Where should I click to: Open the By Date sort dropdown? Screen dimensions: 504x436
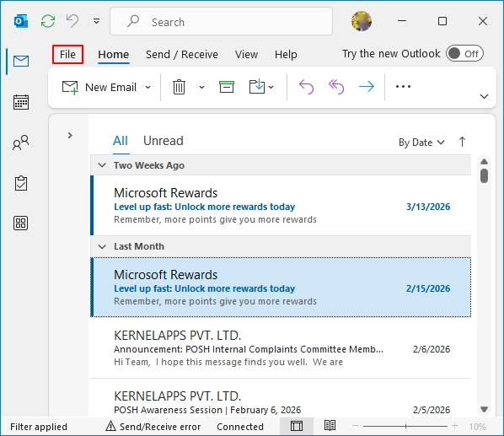421,143
